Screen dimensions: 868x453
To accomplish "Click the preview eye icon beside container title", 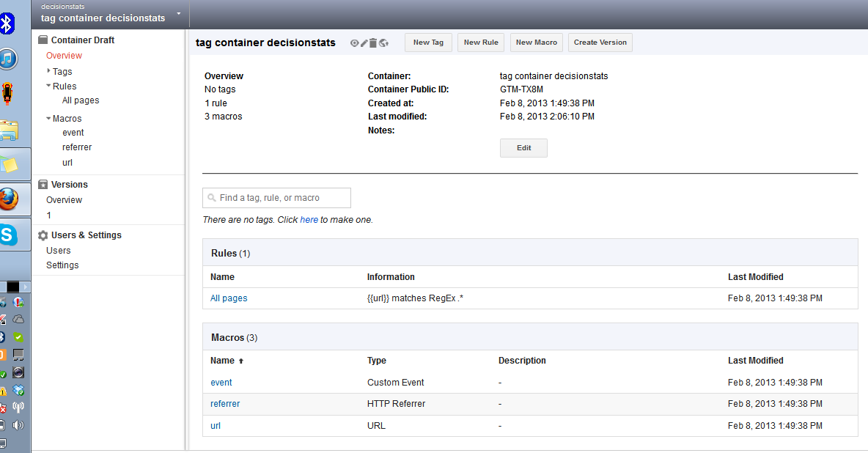I will (x=354, y=43).
